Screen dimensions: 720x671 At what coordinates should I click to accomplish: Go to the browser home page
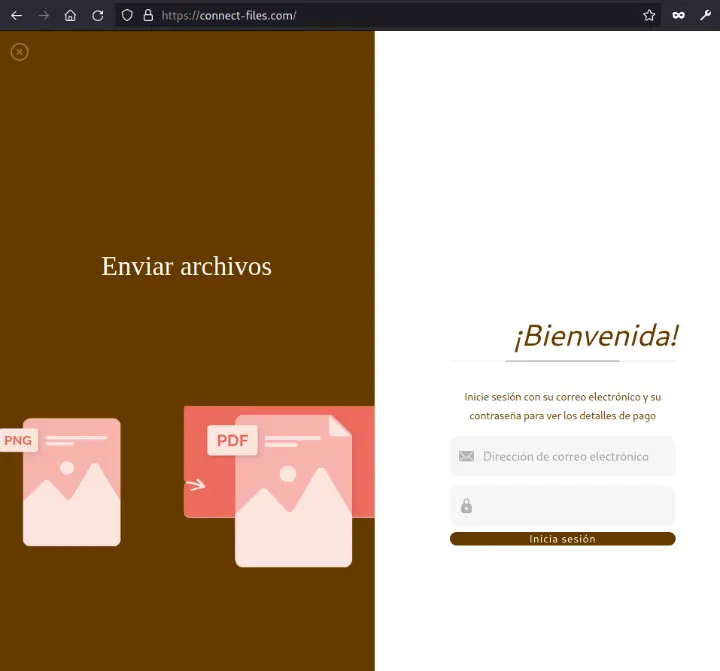point(70,15)
